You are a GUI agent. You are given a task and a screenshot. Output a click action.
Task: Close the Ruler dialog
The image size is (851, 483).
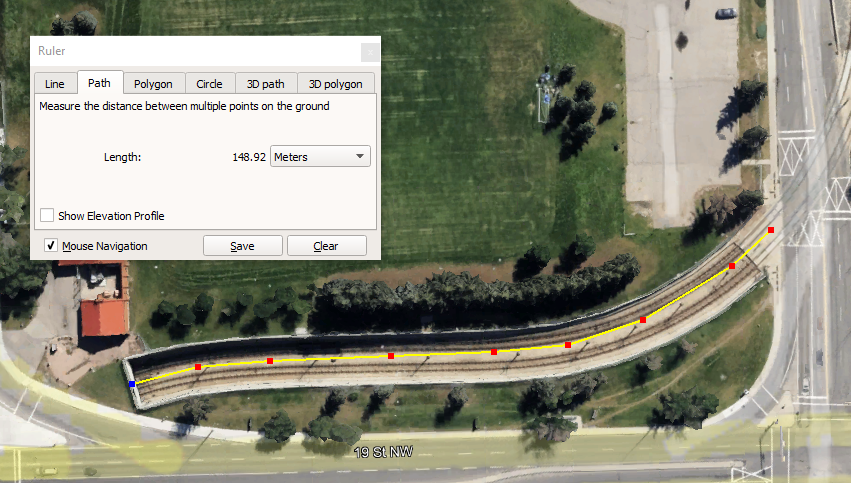pos(370,52)
